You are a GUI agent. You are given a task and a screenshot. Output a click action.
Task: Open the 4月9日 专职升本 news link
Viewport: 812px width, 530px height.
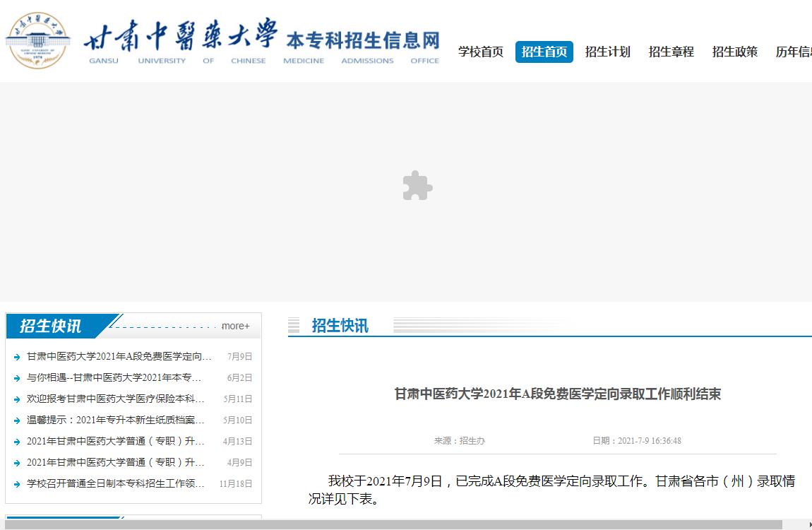pos(116,463)
